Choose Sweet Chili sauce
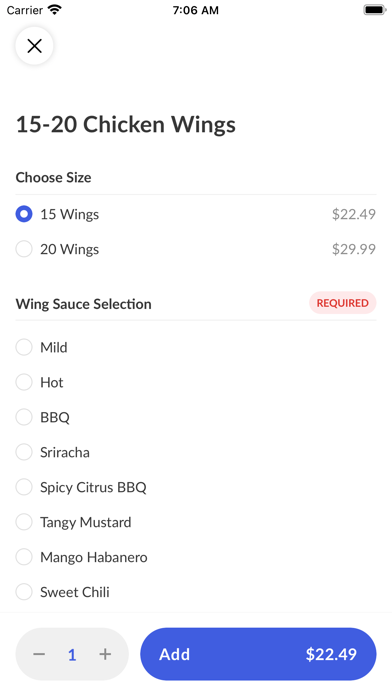 196,592
